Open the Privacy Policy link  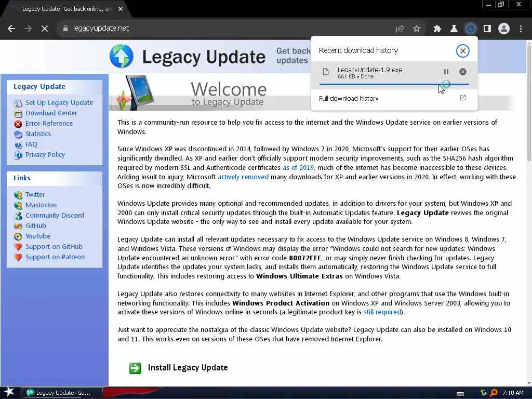point(45,155)
